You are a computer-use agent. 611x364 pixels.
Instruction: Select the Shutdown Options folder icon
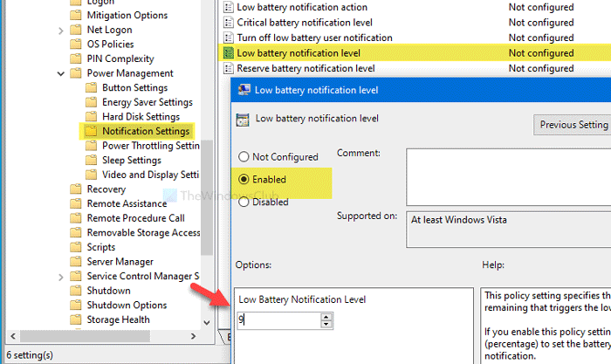(x=76, y=305)
